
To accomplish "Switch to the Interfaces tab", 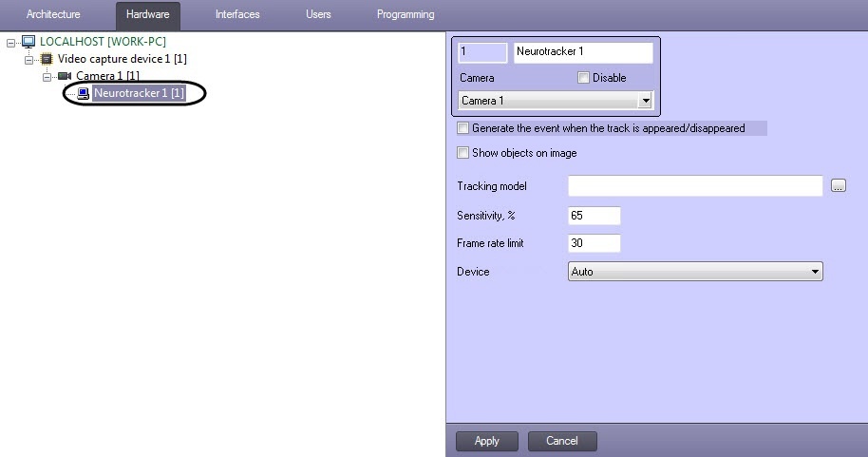I will click(x=237, y=15).
